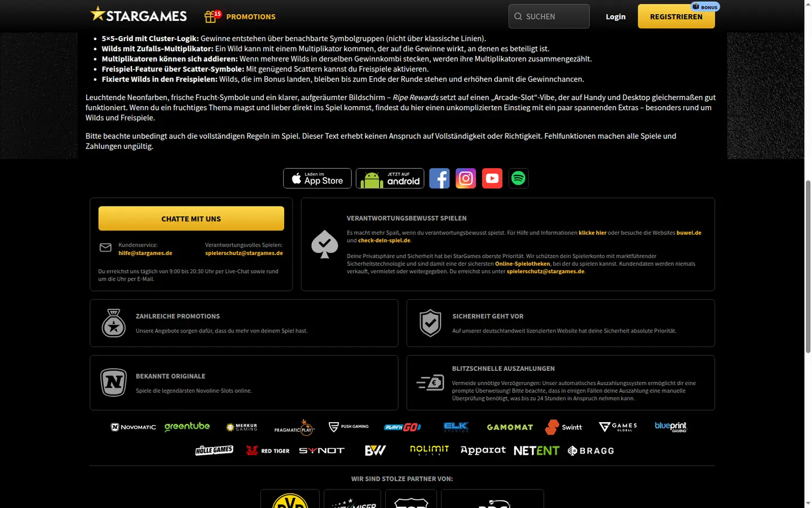Click the Novomatic provider logo
This screenshot has height=508, width=812.
(x=134, y=427)
